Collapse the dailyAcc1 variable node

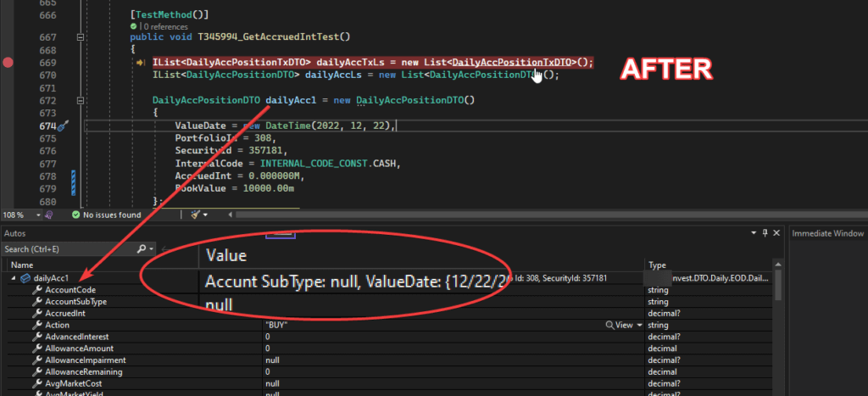click(x=14, y=278)
